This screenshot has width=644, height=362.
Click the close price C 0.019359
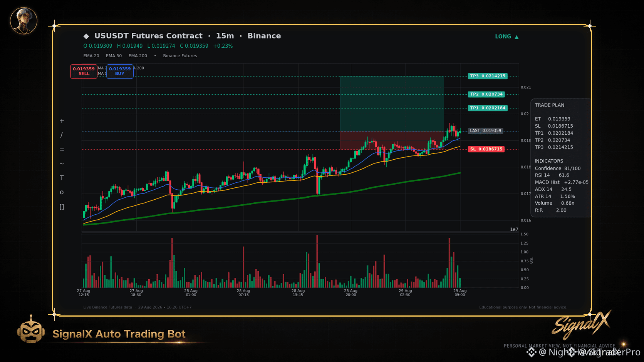click(x=194, y=46)
